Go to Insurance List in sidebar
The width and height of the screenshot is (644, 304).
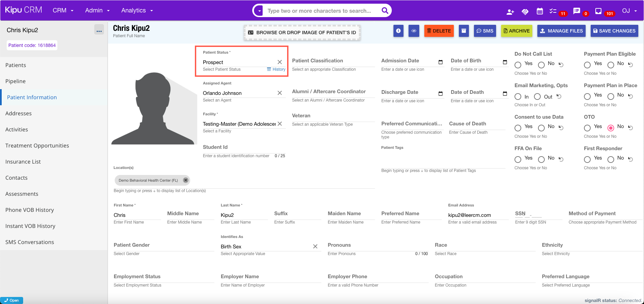[x=23, y=162]
